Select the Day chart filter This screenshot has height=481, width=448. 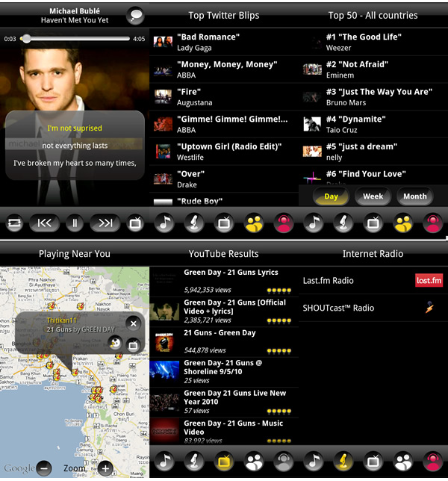[x=331, y=196]
